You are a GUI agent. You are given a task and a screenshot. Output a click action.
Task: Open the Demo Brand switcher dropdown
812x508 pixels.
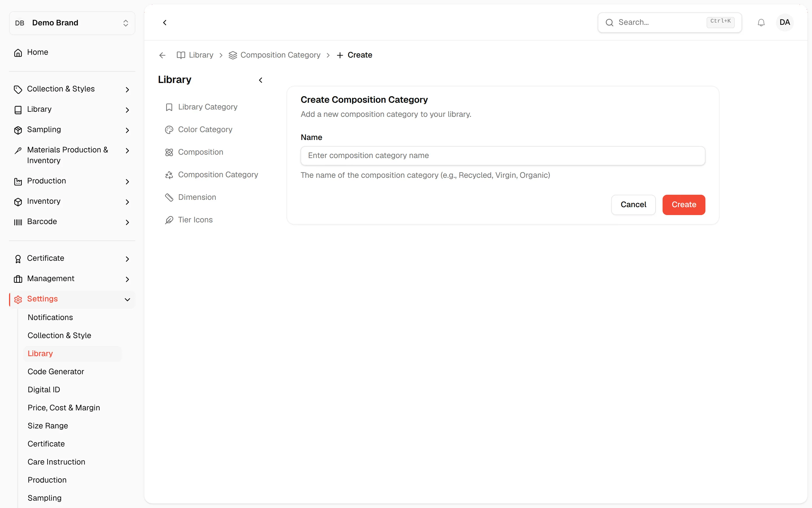tap(72, 23)
